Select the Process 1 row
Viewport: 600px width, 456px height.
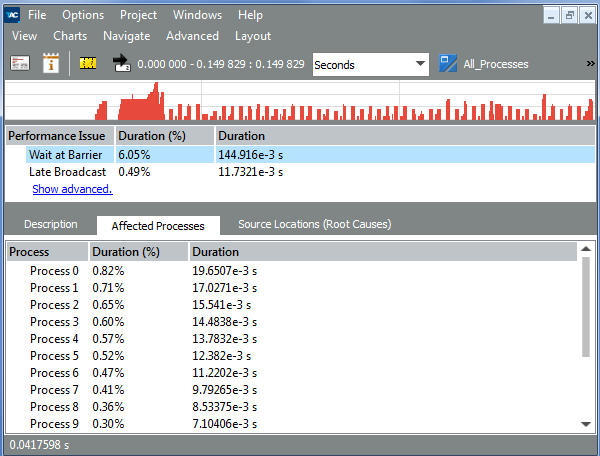(x=292, y=288)
